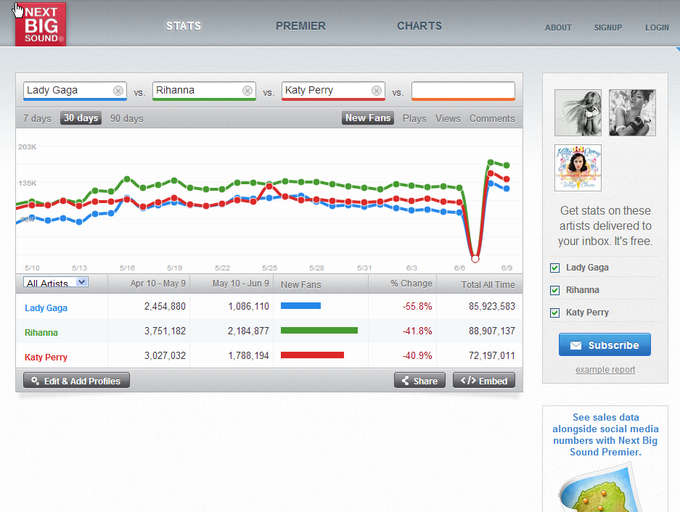The image size is (680, 512).
Task: Uncheck the Lady Gaga checkbox
Action: (x=555, y=268)
